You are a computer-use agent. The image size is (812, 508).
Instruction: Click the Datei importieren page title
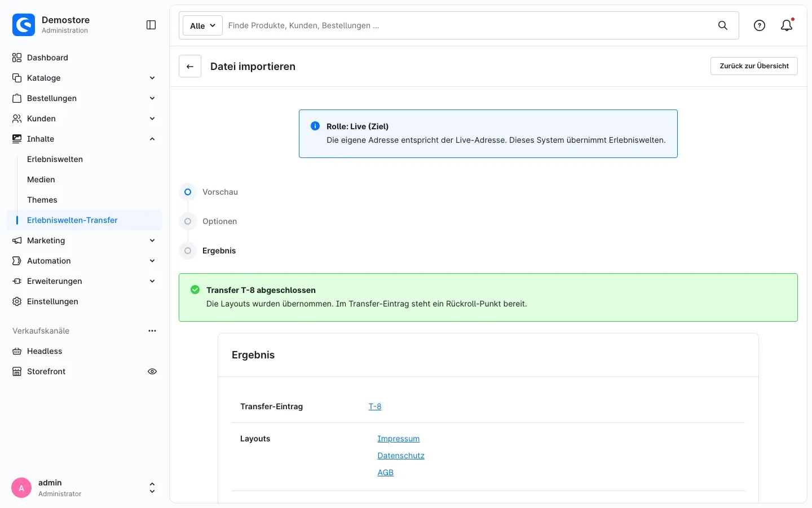coord(253,67)
